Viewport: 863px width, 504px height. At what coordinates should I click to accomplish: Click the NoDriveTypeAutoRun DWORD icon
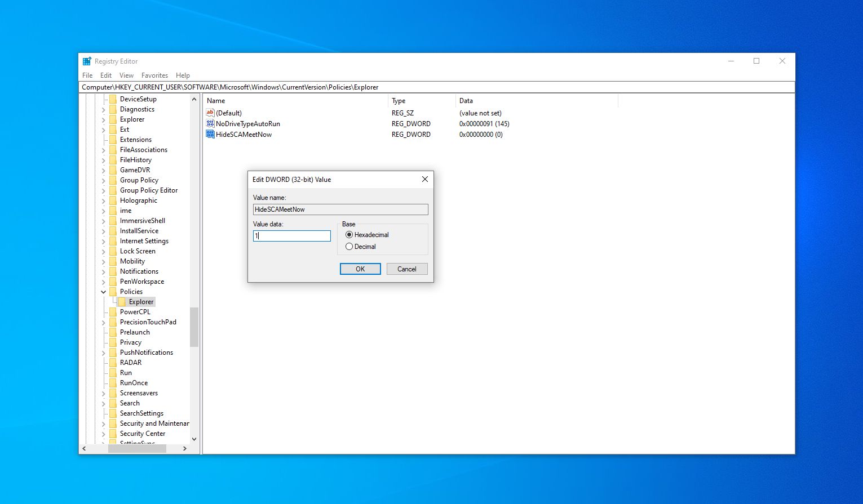210,123
